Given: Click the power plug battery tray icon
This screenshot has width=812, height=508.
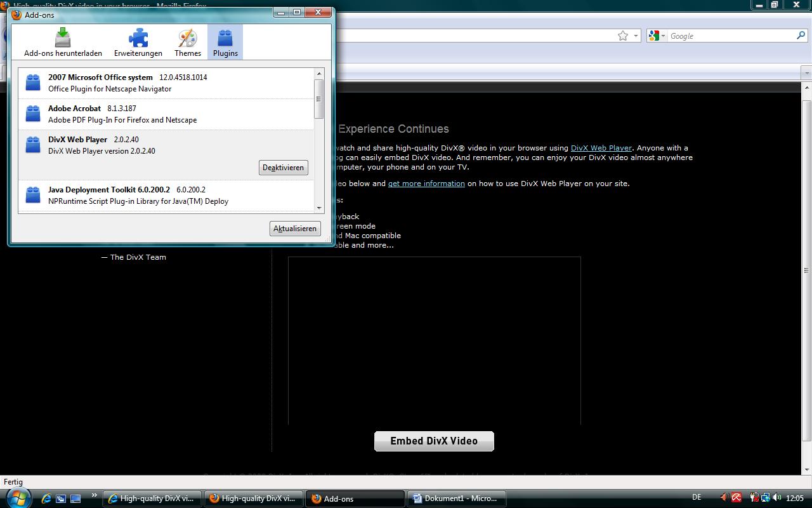Looking at the screenshot, I should [x=754, y=498].
